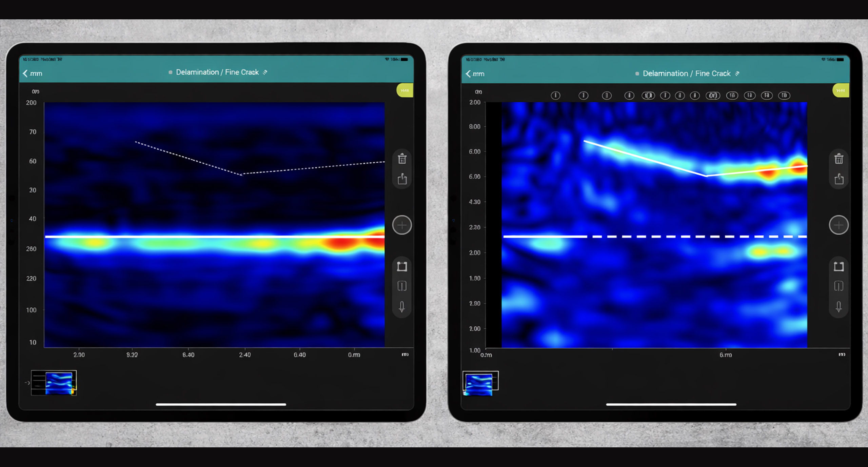
Task: Add a marker with right tablet plus button
Action: tap(839, 225)
